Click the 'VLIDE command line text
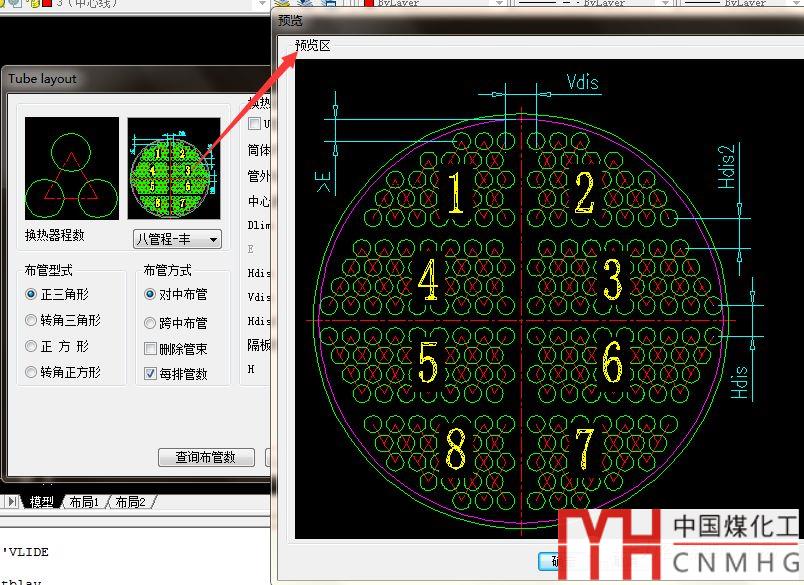This screenshot has height=585, width=804. (26, 553)
